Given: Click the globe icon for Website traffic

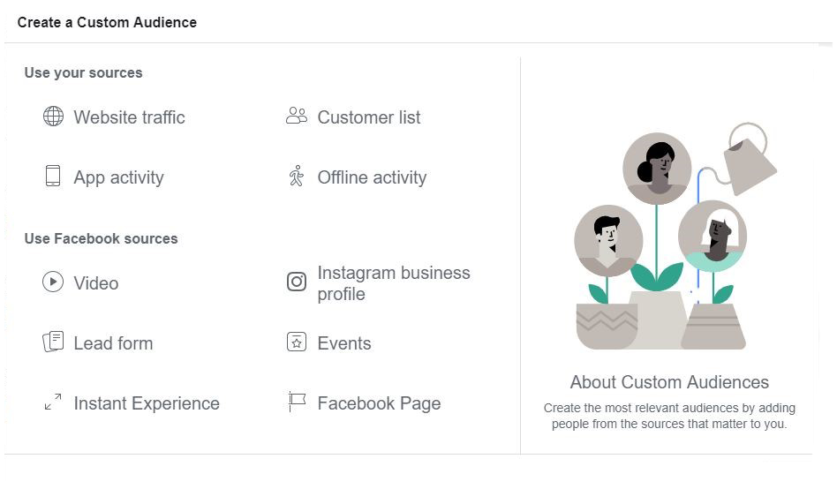Looking at the screenshot, I should [53, 116].
